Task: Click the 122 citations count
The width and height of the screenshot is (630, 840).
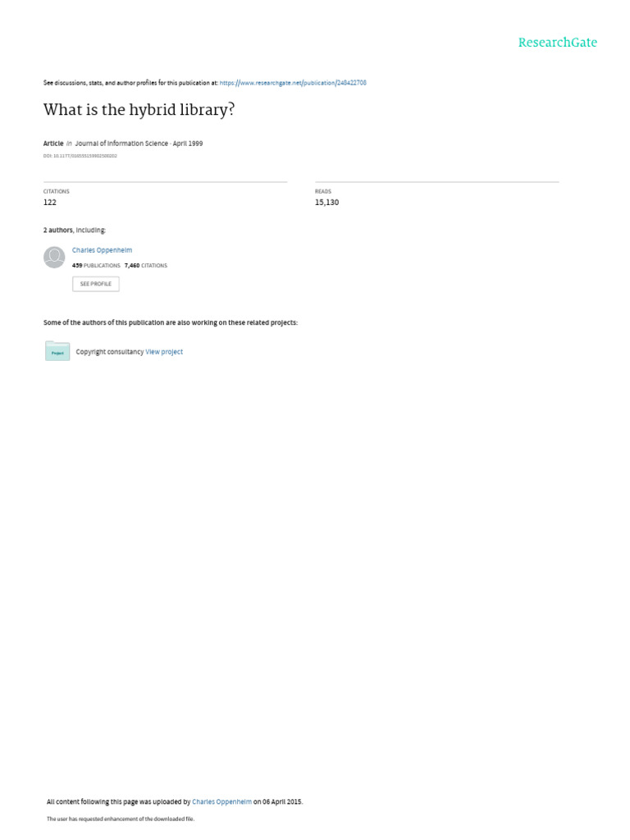Action: pos(50,203)
